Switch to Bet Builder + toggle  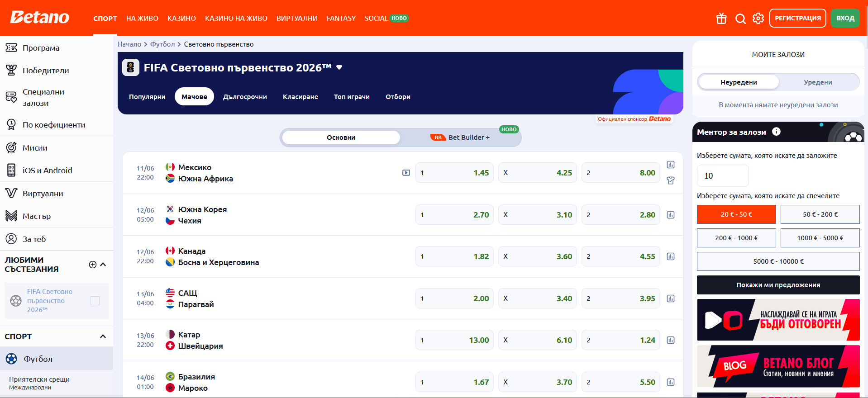click(x=460, y=137)
